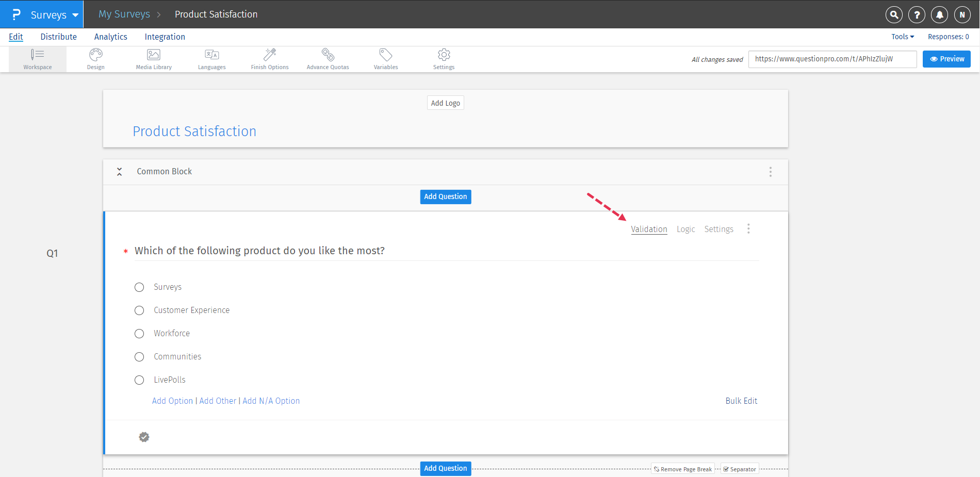This screenshot has width=980, height=477.
Task: Collapse the Common Block
Action: pos(119,172)
